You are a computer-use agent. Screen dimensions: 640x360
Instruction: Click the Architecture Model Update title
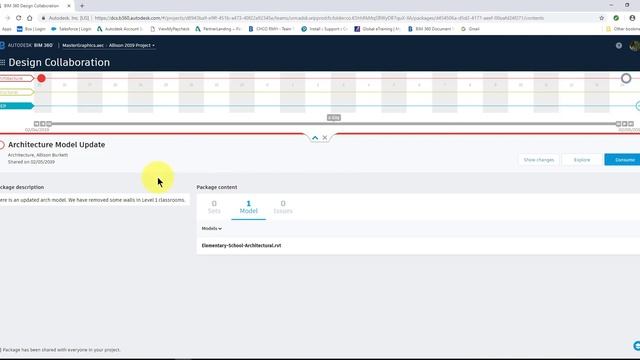pyautogui.click(x=57, y=144)
